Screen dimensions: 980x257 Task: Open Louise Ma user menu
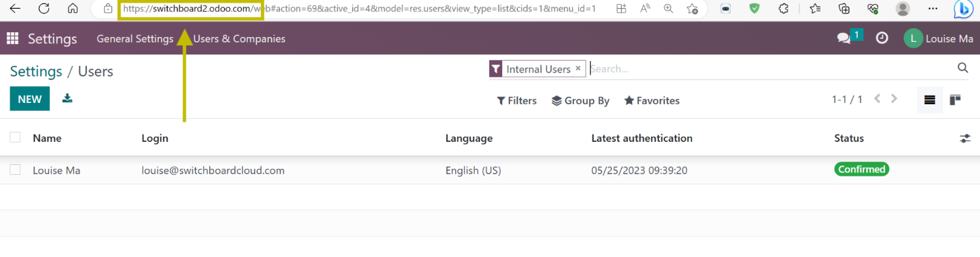[x=938, y=38]
